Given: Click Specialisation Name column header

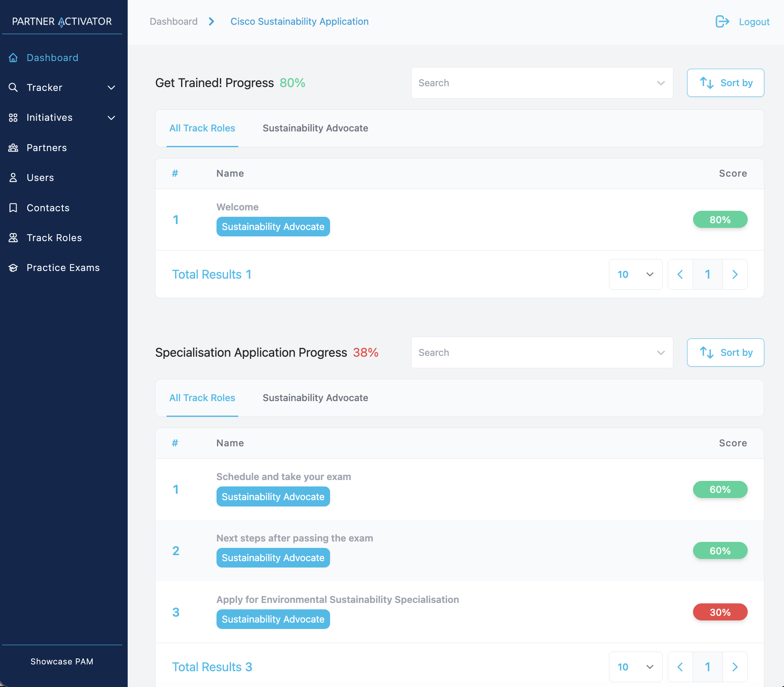Looking at the screenshot, I should click(230, 443).
